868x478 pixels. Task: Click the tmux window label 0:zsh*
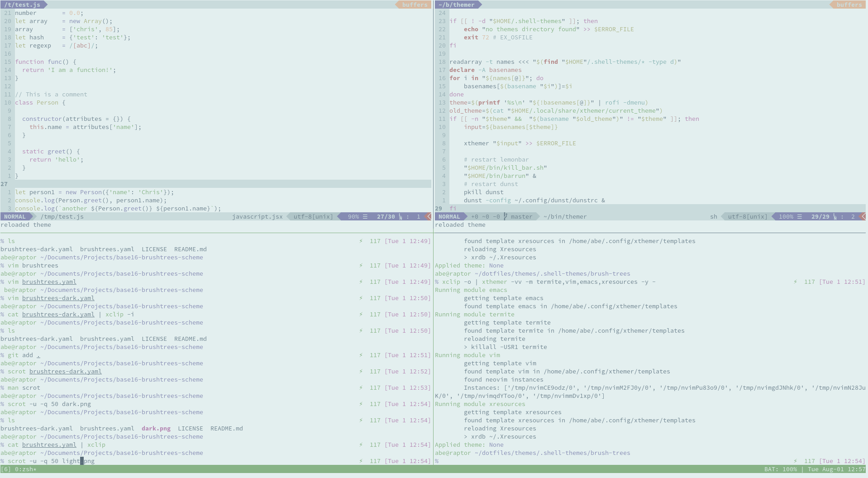pos(25,469)
